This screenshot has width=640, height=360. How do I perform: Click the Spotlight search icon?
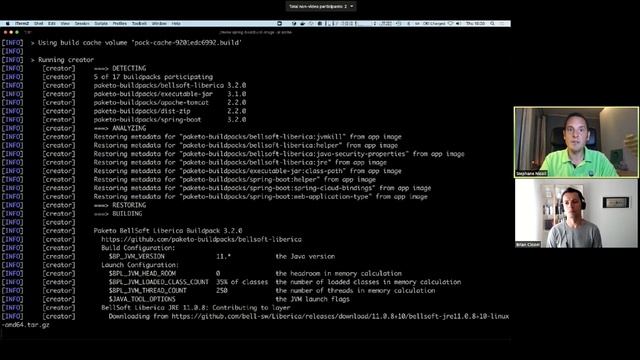493,24
